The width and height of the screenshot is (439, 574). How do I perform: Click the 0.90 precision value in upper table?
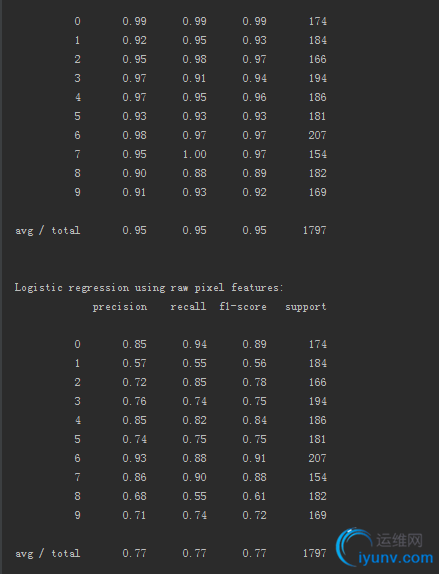click(134, 173)
